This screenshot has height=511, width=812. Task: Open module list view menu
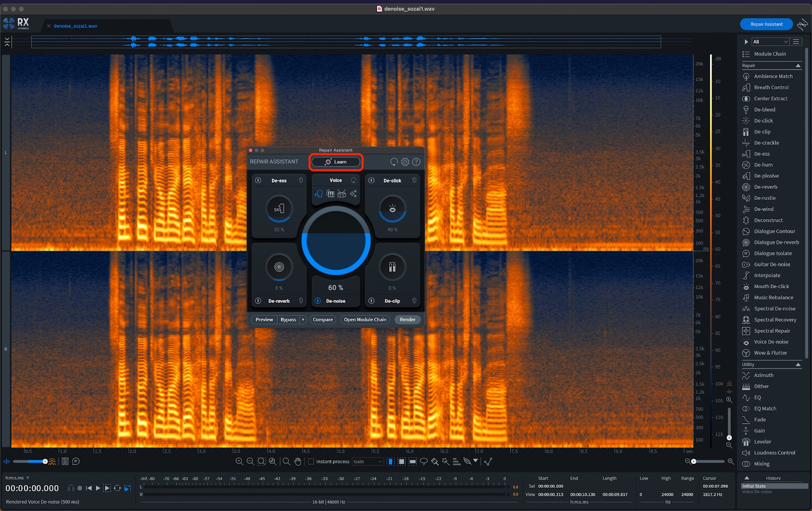[796, 42]
